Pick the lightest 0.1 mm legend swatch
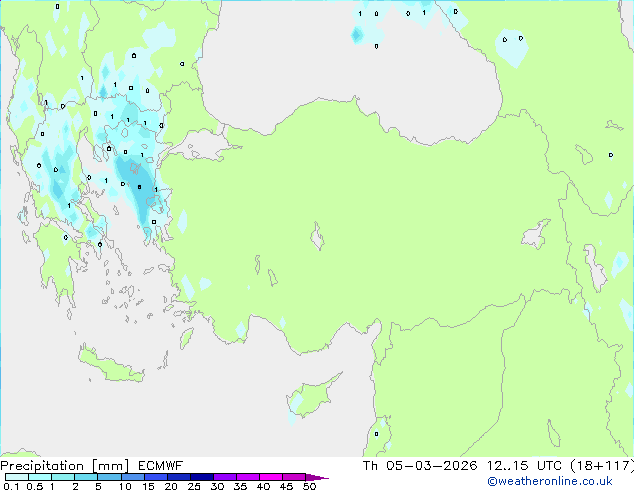This screenshot has width=634, height=490. click(x=12, y=477)
